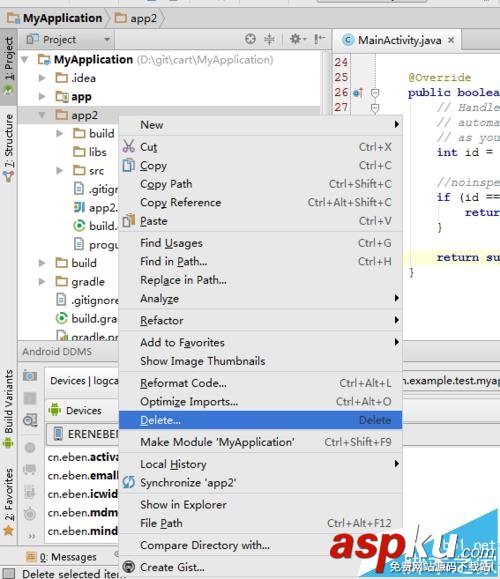Choose Reformat Code... menu item

pos(260,383)
